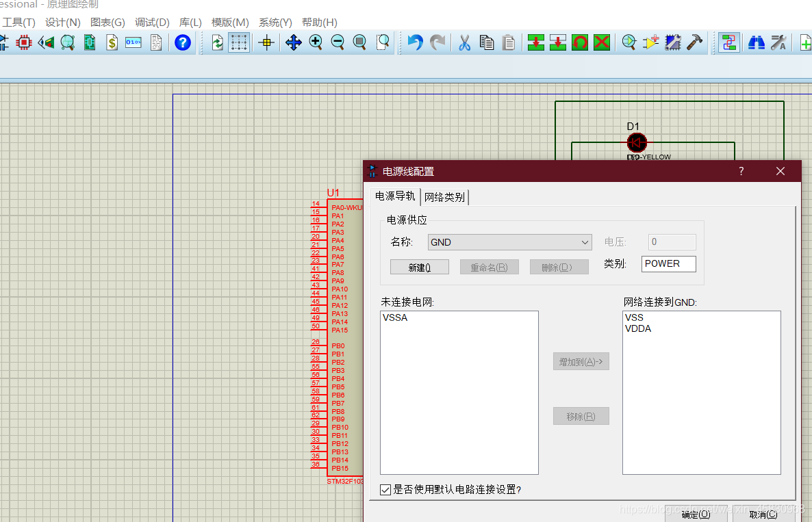Click the block move green icon
812x522 pixels.
[558, 42]
